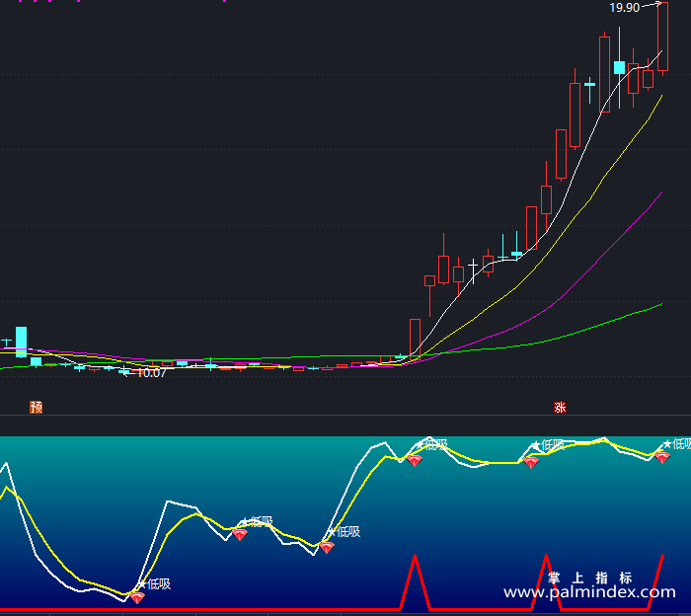
Task: Click the second 低吸 red diamond signal
Action: (240, 535)
